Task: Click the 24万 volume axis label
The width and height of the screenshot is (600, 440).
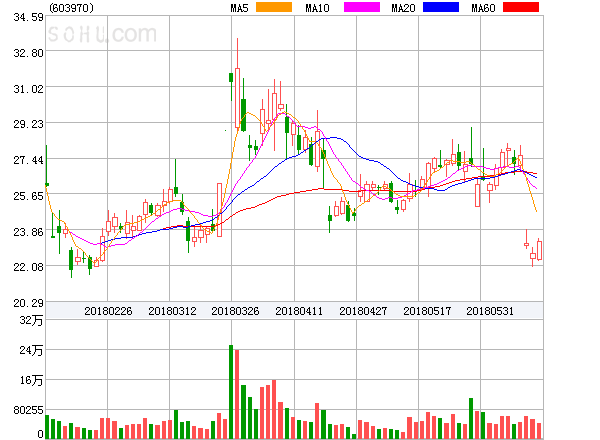Action: [31, 350]
